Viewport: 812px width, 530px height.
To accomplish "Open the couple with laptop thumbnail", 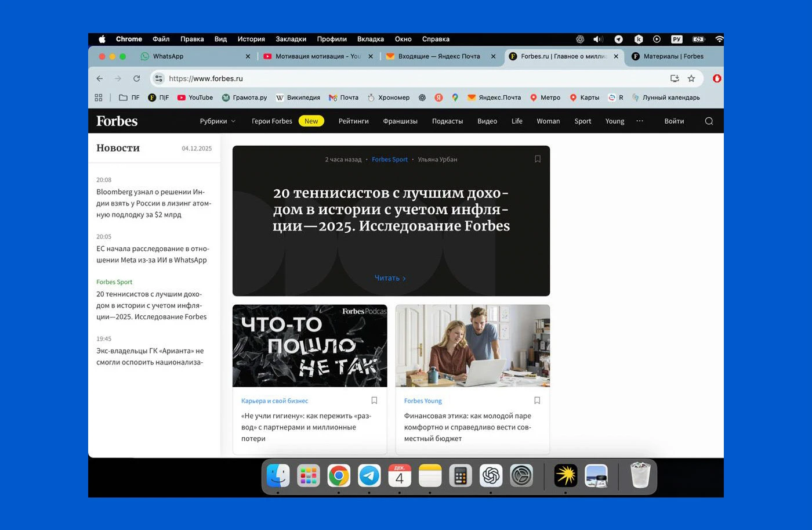I will pyautogui.click(x=473, y=346).
